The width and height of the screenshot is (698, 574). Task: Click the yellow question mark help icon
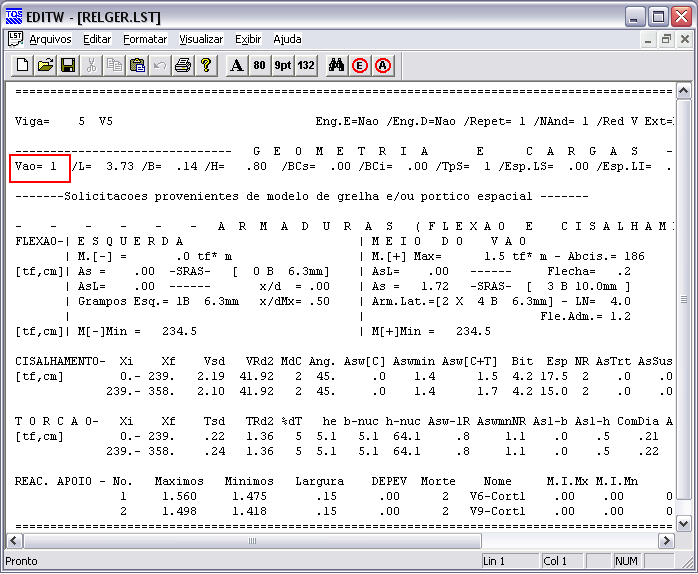(x=206, y=65)
